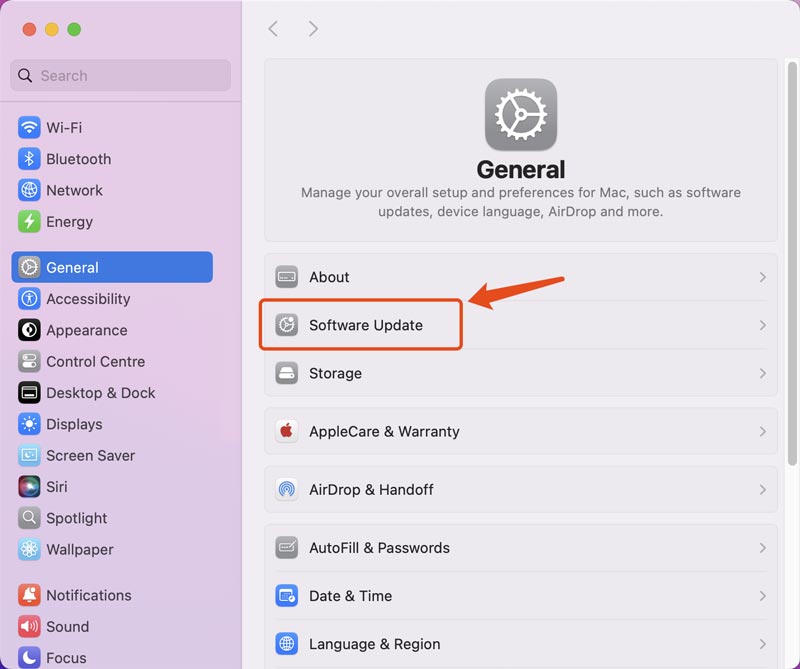Select the Screen Saver icon
Image resolution: width=800 pixels, height=669 pixels.
click(x=29, y=455)
